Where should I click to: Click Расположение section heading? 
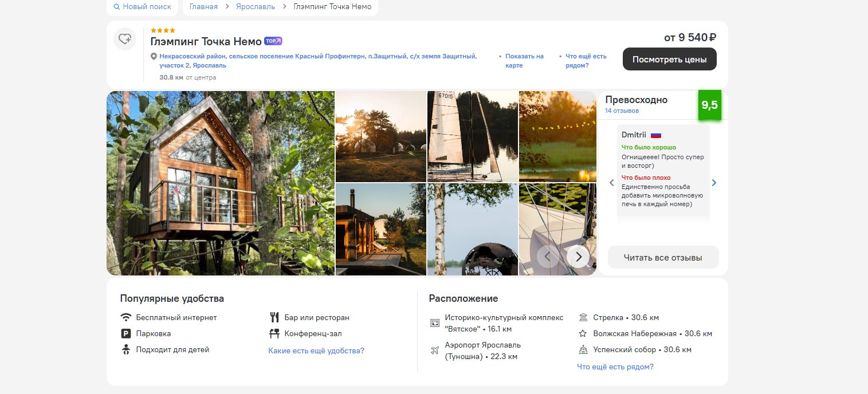pos(464,298)
